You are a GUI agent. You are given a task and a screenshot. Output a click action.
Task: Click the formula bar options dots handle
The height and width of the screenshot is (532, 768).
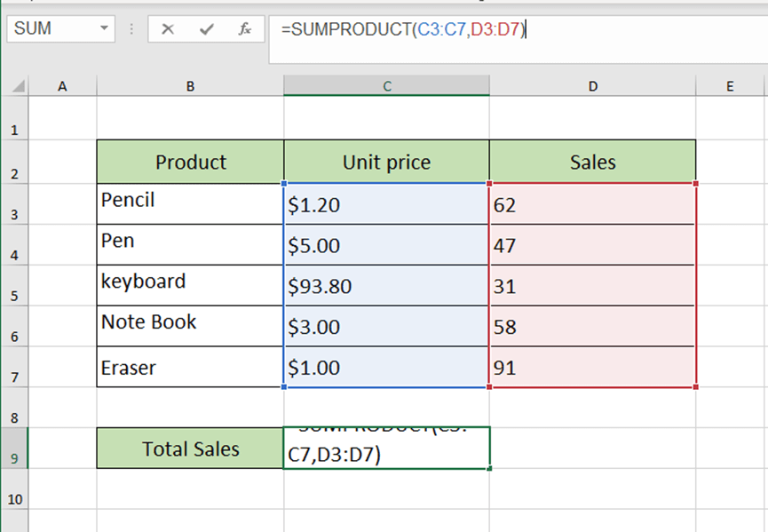131,29
